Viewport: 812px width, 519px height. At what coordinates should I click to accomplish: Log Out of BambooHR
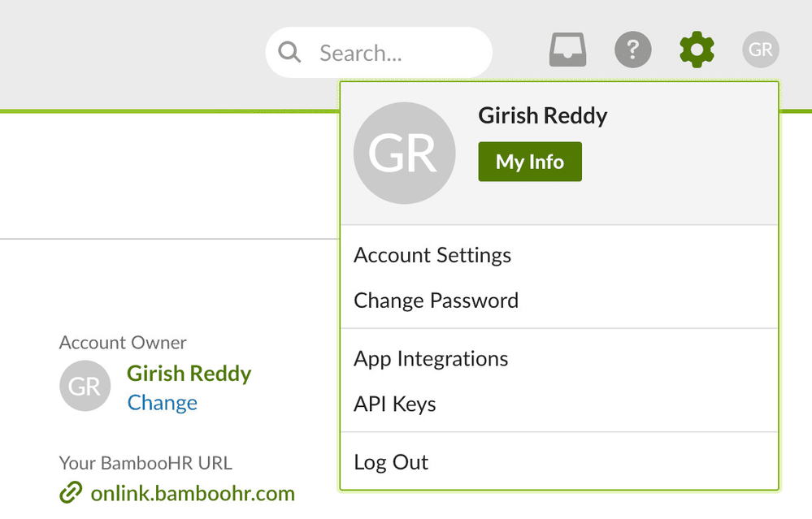click(x=391, y=461)
